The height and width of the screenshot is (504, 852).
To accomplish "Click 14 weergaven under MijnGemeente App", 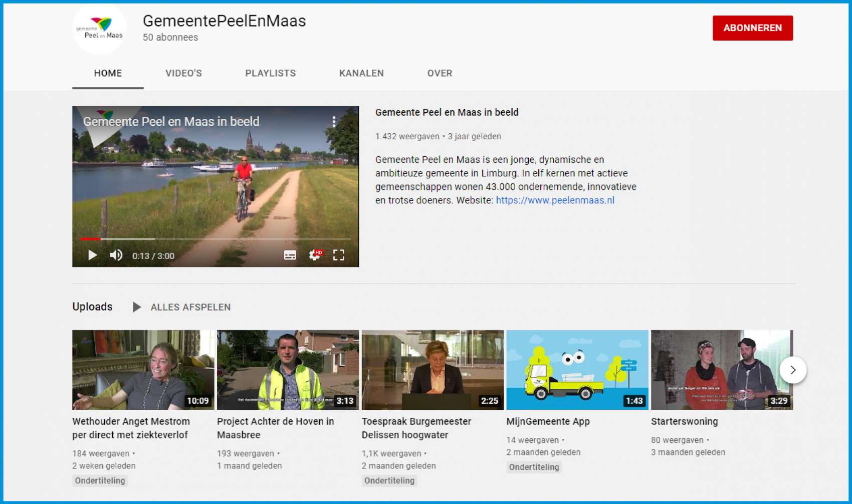I will (532, 440).
